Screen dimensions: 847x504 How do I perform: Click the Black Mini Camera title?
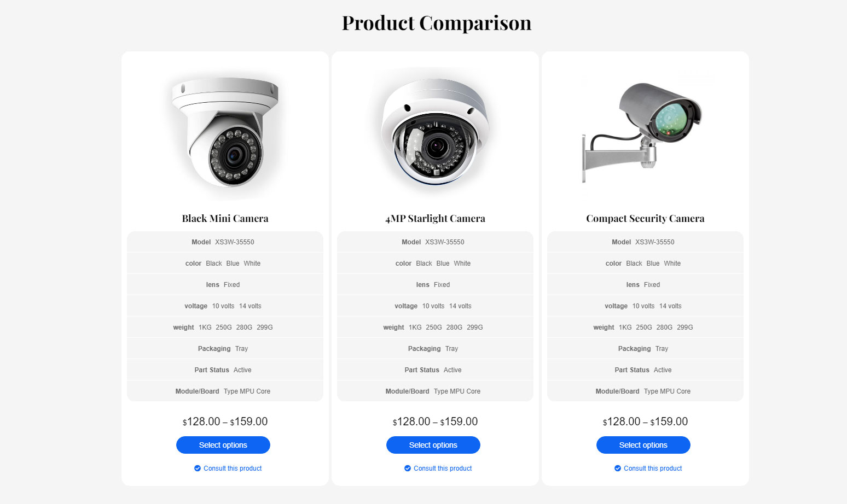(225, 219)
